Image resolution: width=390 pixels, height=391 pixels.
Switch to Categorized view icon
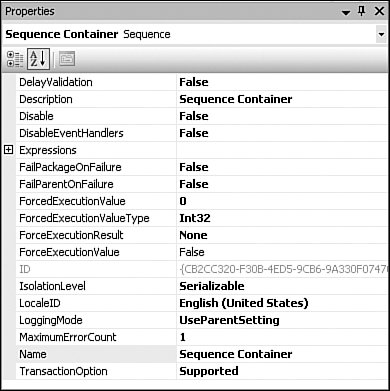(x=15, y=59)
